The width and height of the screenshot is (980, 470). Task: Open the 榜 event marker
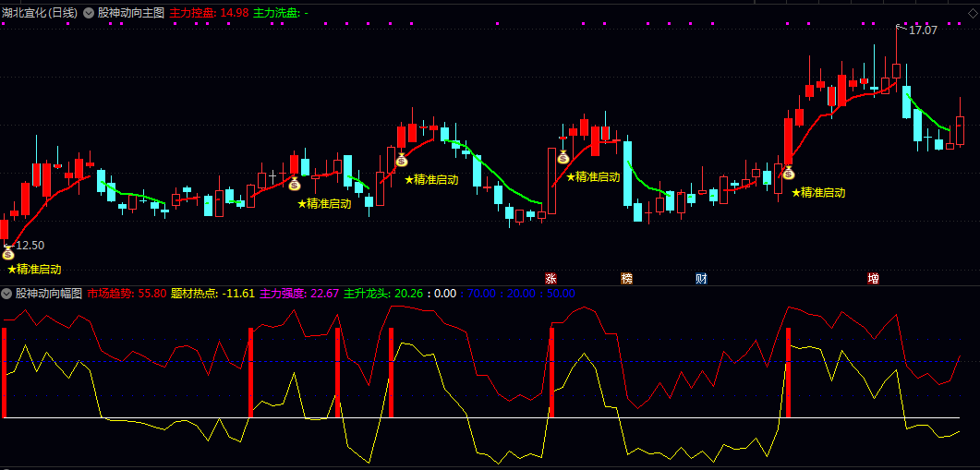click(x=626, y=279)
